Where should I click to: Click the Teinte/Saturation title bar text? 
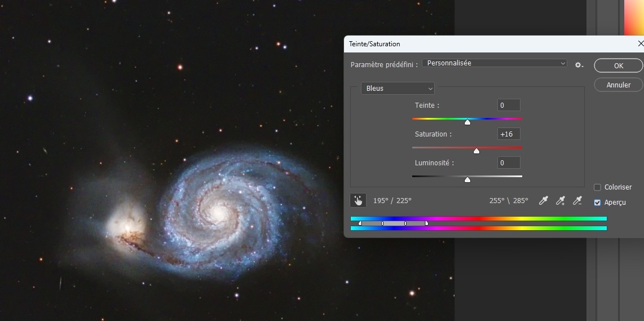tap(374, 43)
